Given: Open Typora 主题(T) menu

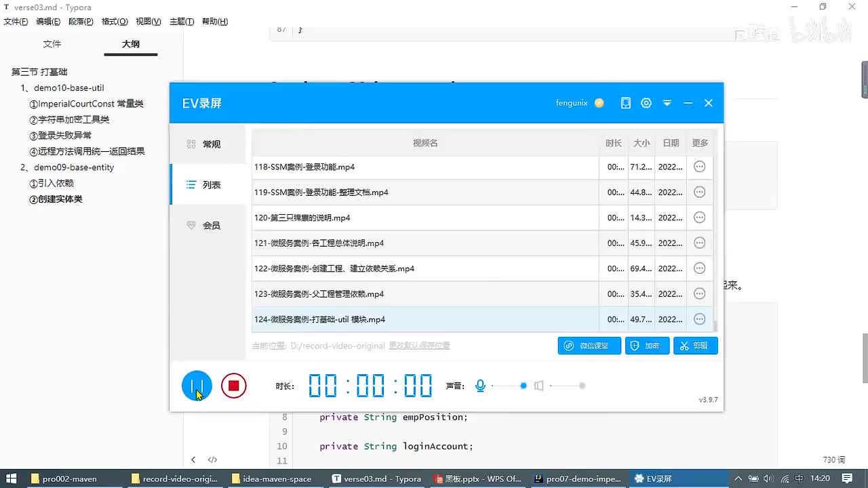Looking at the screenshot, I should coord(182,22).
